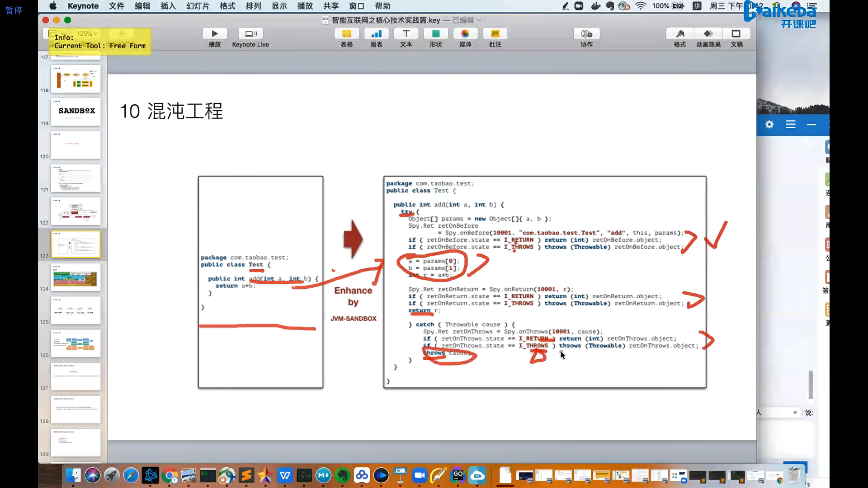Open the 媒体 media icon

click(x=465, y=34)
